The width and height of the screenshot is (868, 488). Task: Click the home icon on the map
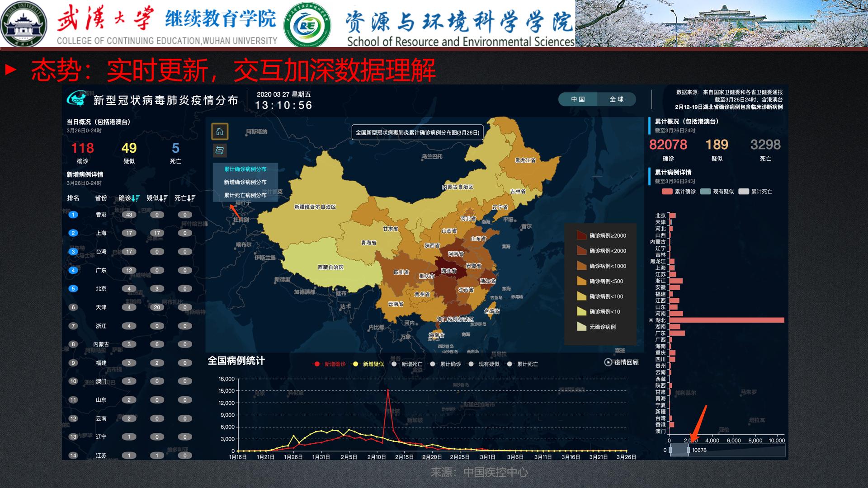pos(220,131)
